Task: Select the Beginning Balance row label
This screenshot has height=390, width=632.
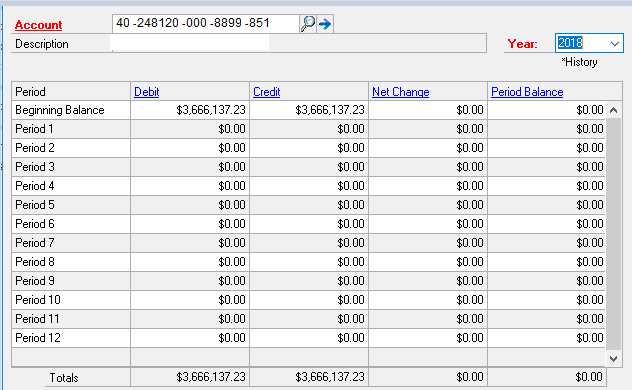Action: [60, 110]
